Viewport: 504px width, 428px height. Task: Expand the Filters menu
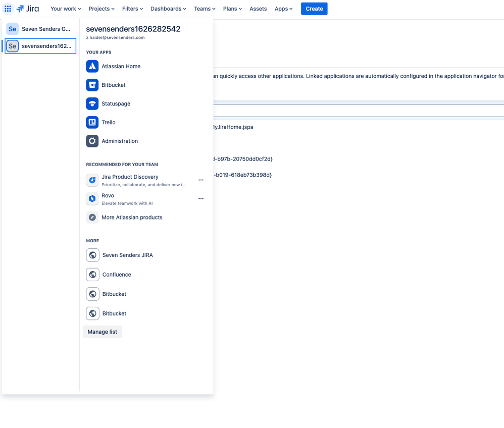(132, 9)
